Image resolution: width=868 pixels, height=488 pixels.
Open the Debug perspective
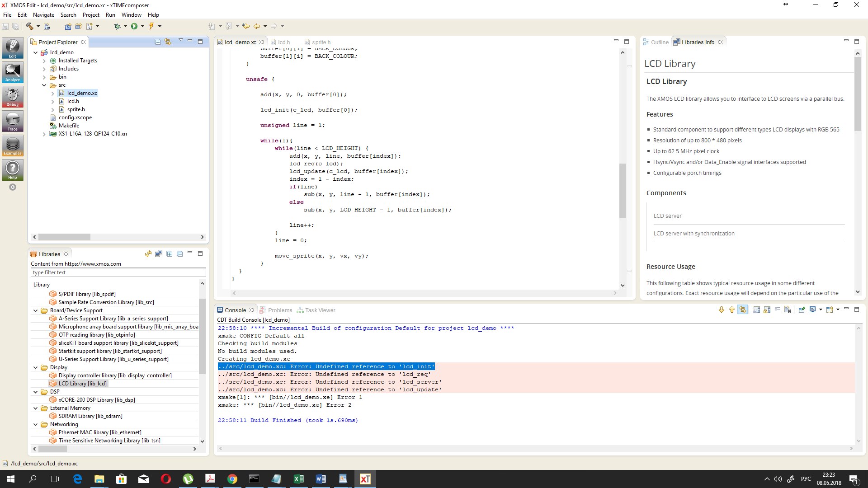coord(12,97)
